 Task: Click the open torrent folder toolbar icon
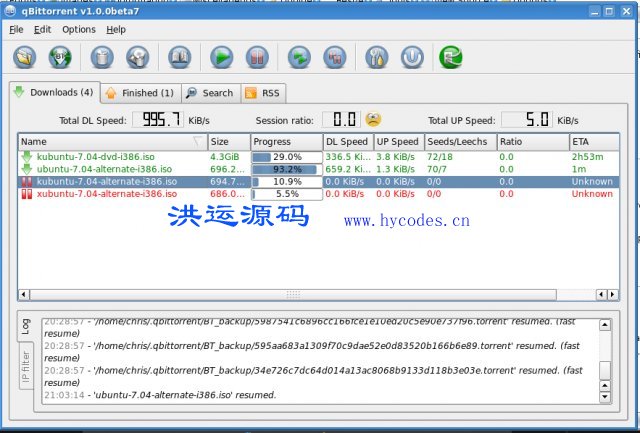click(x=24, y=57)
